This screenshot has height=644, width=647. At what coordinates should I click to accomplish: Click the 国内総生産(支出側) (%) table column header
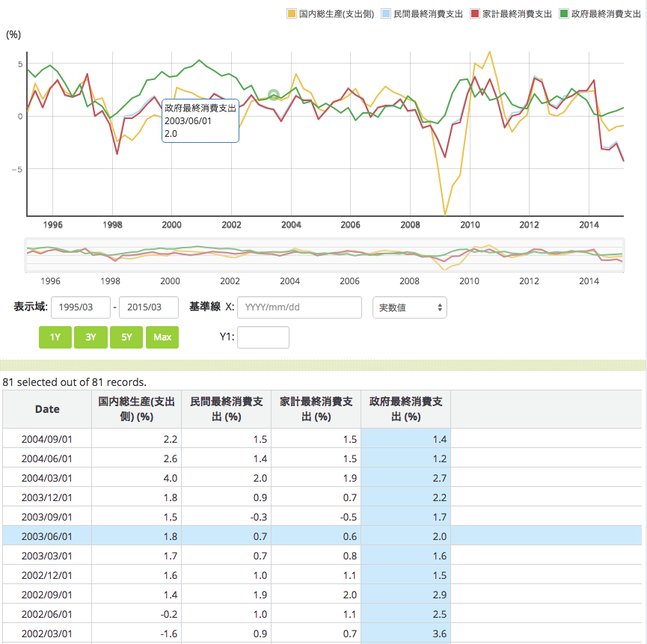pos(136,409)
